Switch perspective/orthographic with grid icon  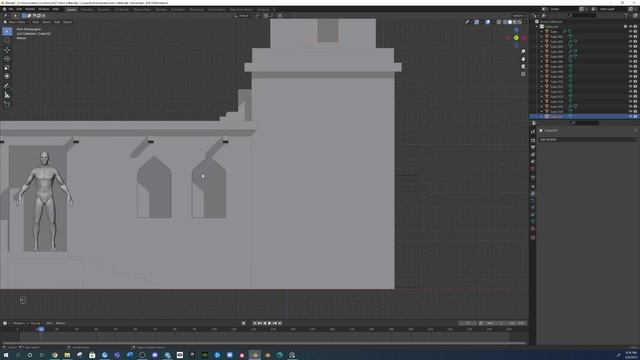[523, 74]
